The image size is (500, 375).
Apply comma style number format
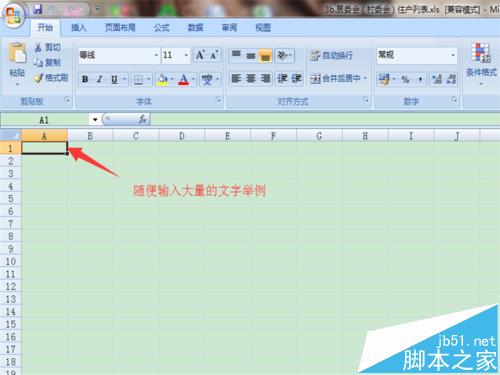[x=420, y=79]
